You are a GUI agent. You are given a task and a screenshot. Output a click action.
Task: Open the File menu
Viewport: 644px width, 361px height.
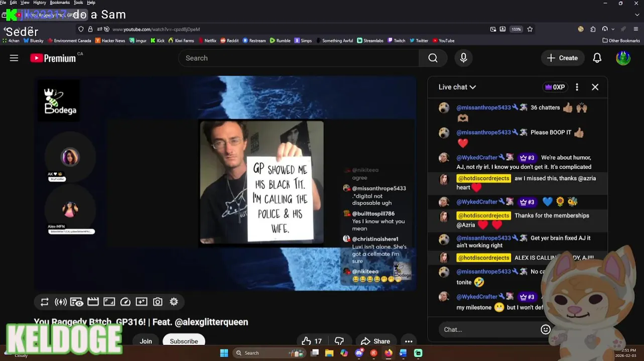tap(4, 3)
